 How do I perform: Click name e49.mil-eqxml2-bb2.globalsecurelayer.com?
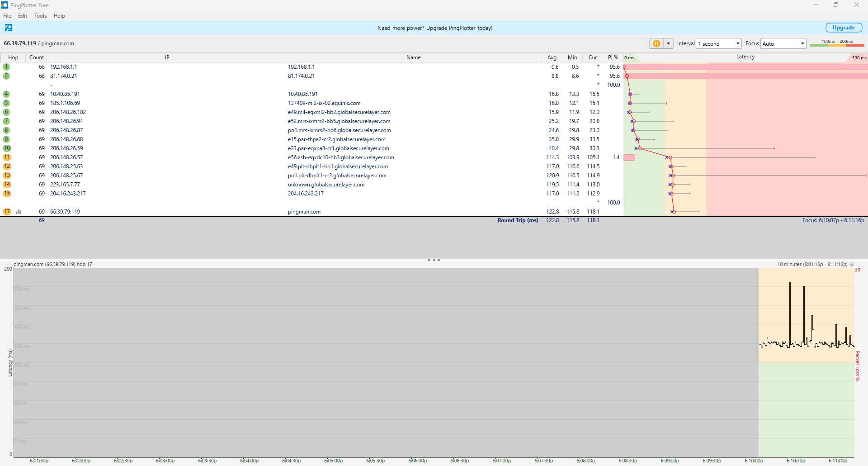point(339,112)
